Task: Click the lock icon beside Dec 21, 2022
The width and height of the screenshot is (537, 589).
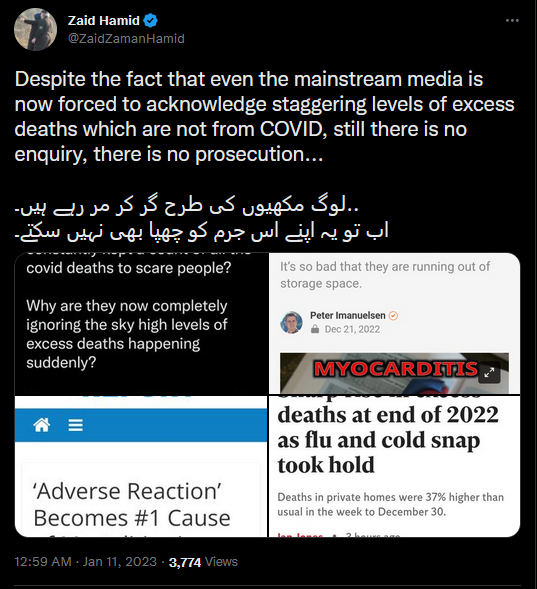Action: pos(315,329)
